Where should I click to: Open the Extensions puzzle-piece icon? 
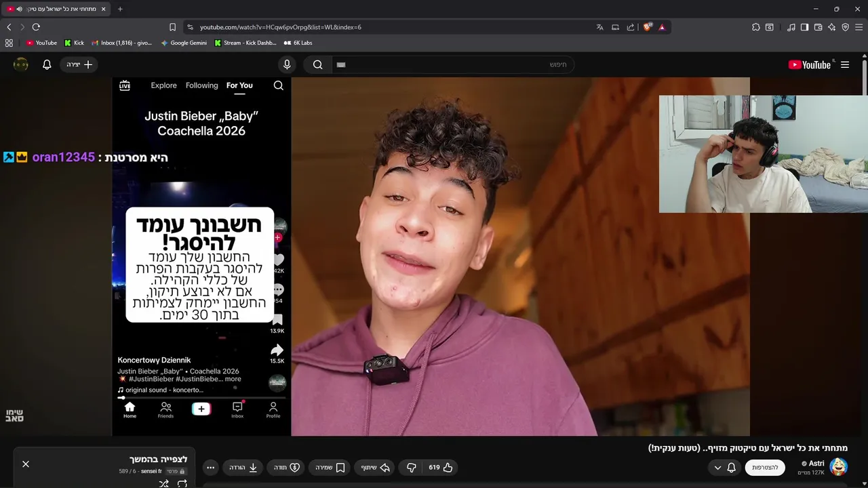pyautogui.click(x=756, y=27)
